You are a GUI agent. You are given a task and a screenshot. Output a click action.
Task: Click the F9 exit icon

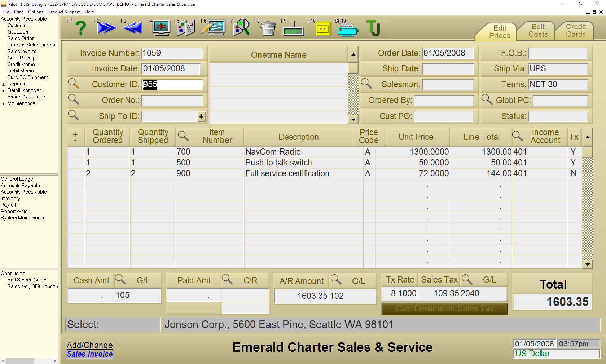[293, 29]
